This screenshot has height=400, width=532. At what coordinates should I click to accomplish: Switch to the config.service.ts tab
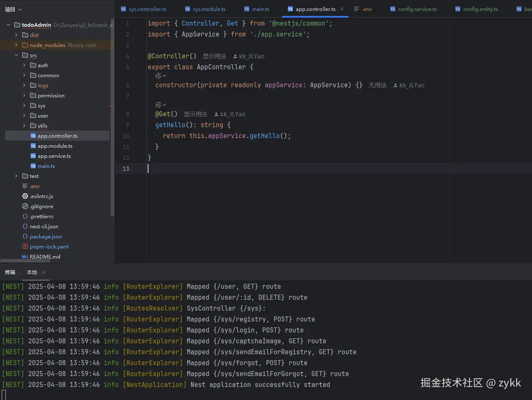417,9
